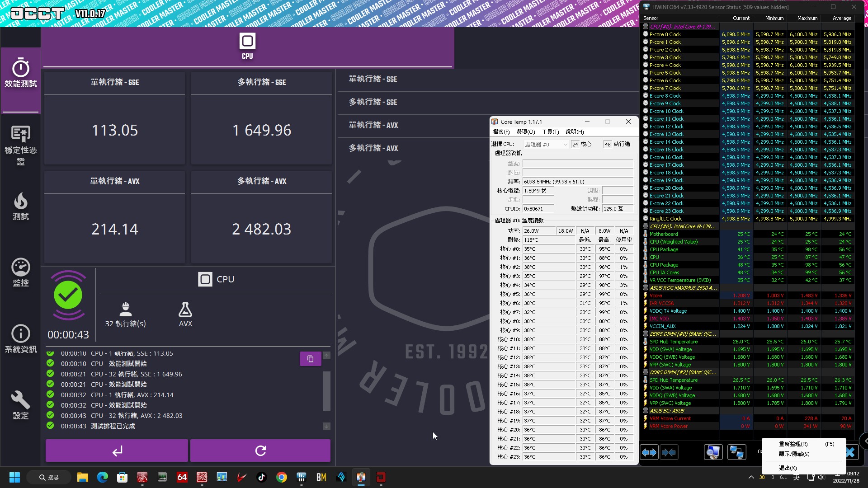Select the VRM Vcore Power sensor row
This screenshot has height=488, width=868.
pyautogui.click(x=748, y=426)
